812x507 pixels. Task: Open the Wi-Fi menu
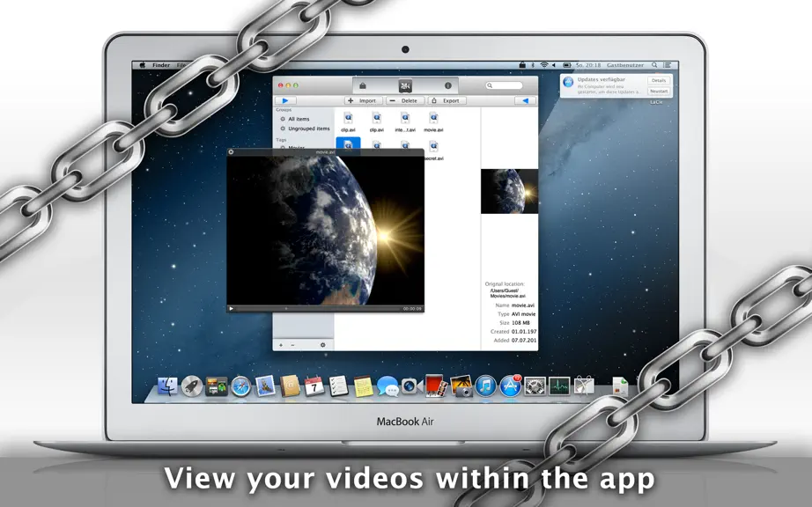(543, 65)
